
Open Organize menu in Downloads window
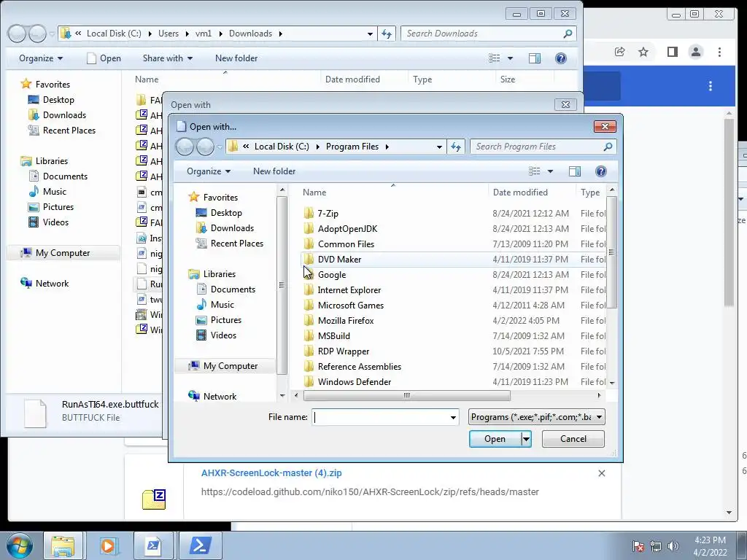(41, 58)
